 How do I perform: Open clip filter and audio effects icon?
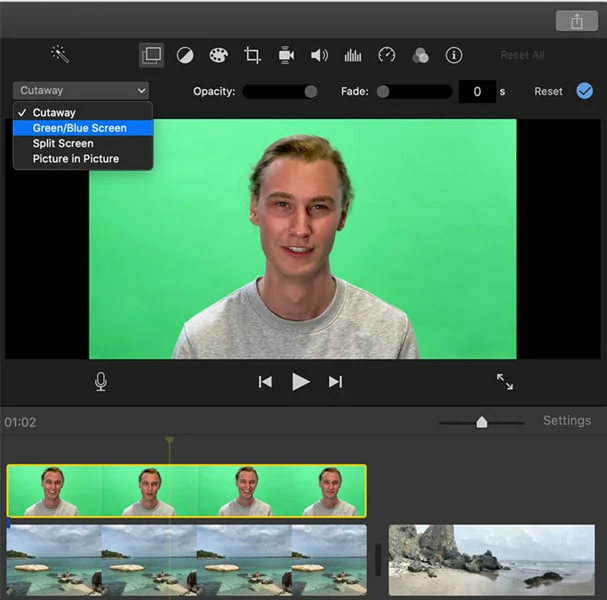[420, 55]
